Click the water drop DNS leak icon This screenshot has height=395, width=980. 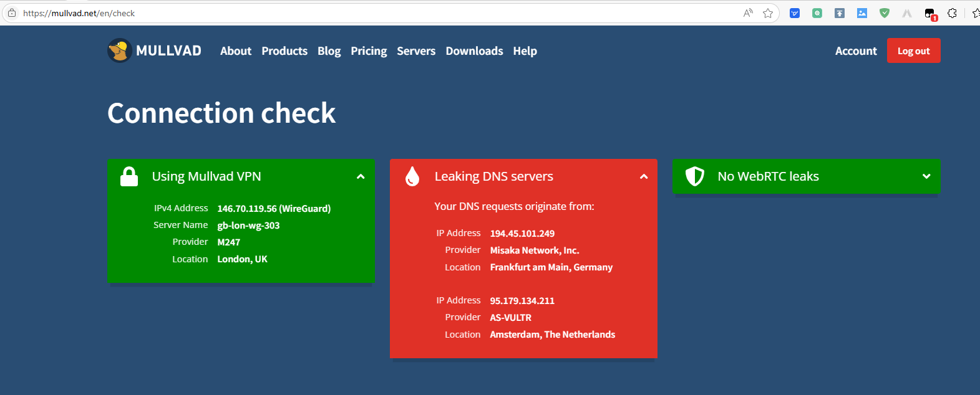pyautogui.click(x=412, y=176)
